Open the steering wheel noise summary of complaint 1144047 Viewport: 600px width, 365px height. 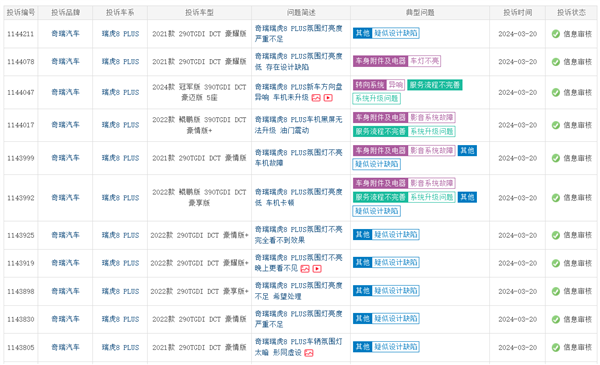pos(298,92)
